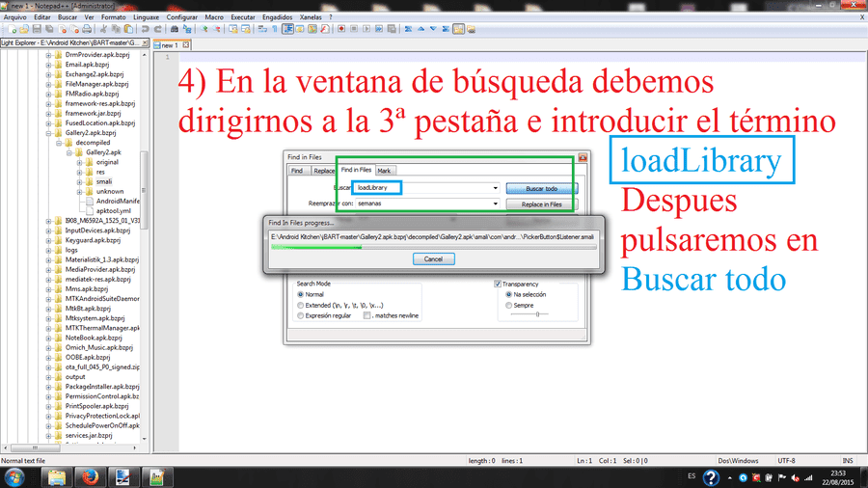Click the Save recorded macro icon
The width and height of the screenshot is (868, 488).
(x=392, y=29)
